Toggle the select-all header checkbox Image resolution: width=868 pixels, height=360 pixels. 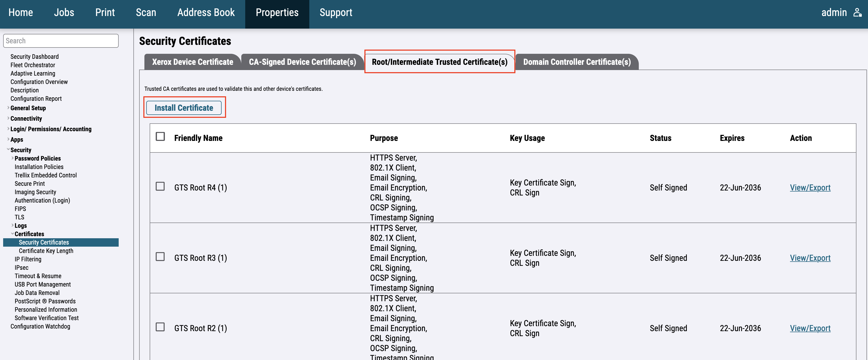pos(160,137)
